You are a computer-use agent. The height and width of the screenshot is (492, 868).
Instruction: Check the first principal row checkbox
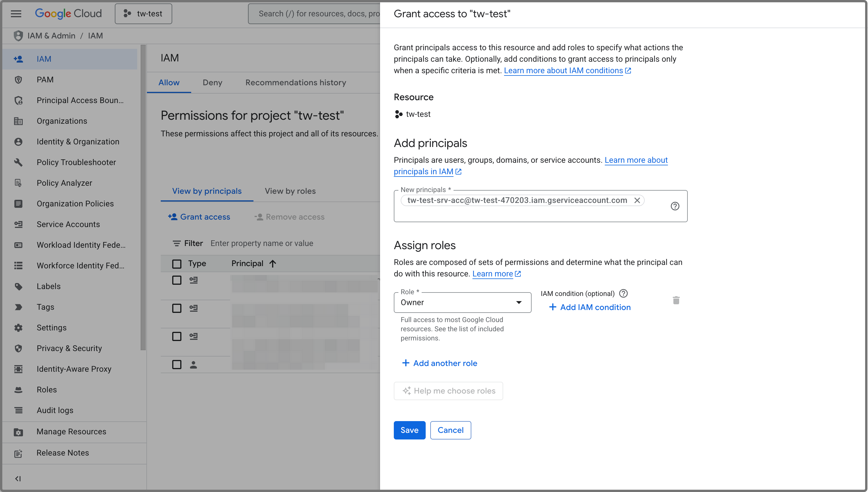(177, 280)
